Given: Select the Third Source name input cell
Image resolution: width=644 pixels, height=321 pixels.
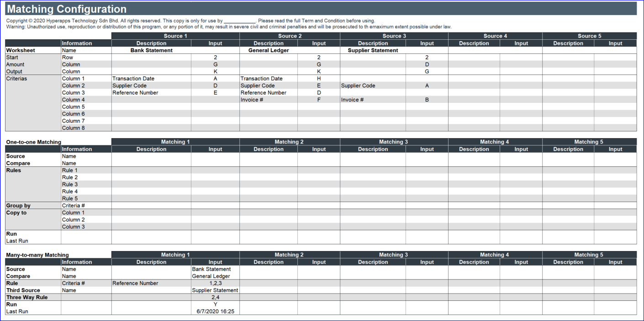Looking at the screenshot, I should coord(215,290).
